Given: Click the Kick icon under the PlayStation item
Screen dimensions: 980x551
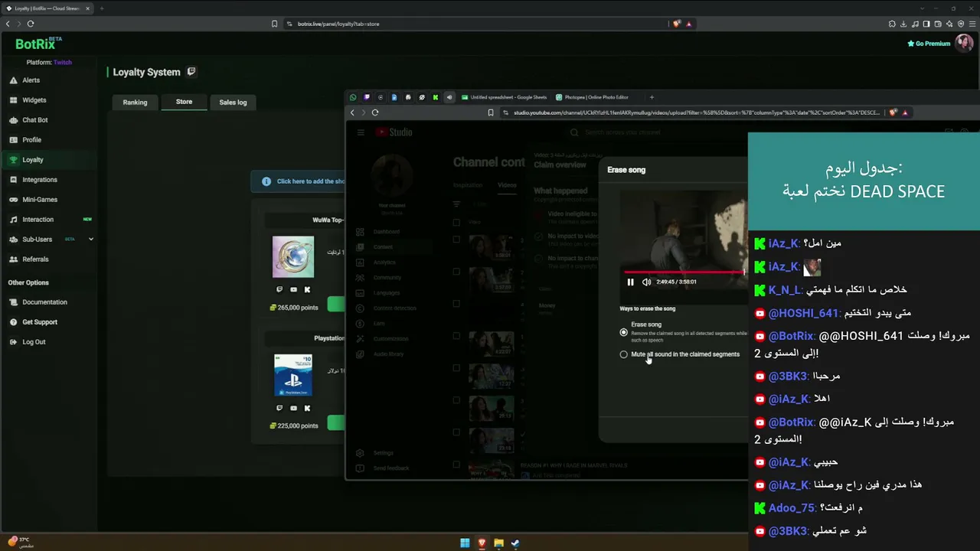Looking at the screenshot, I should (307, 408).
